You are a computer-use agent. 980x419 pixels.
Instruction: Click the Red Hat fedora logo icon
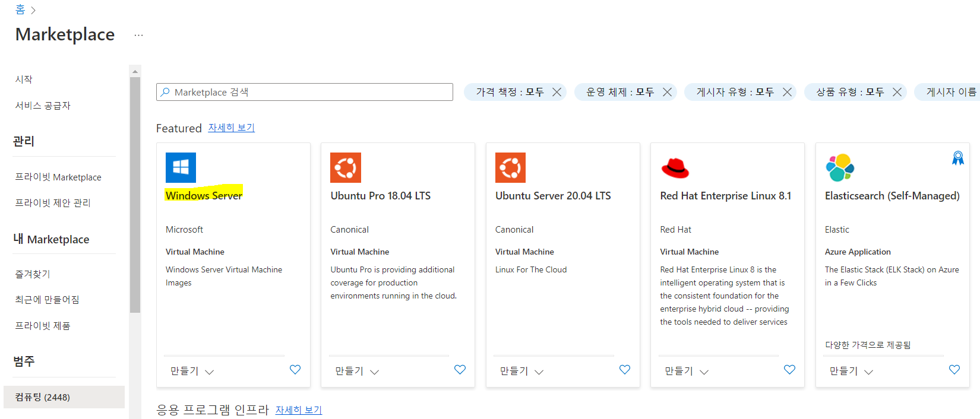pyautogui.click(x=675, y=168)
